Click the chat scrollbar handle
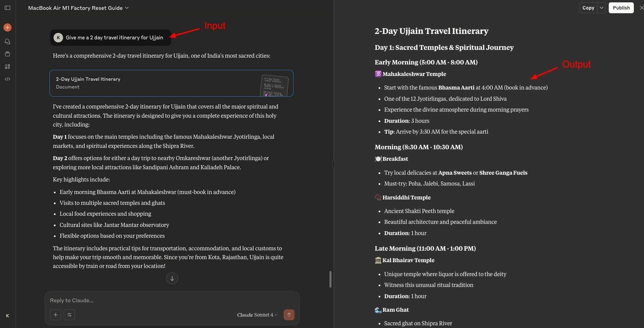This screenshot has height=328, width=644. point(330,279)
